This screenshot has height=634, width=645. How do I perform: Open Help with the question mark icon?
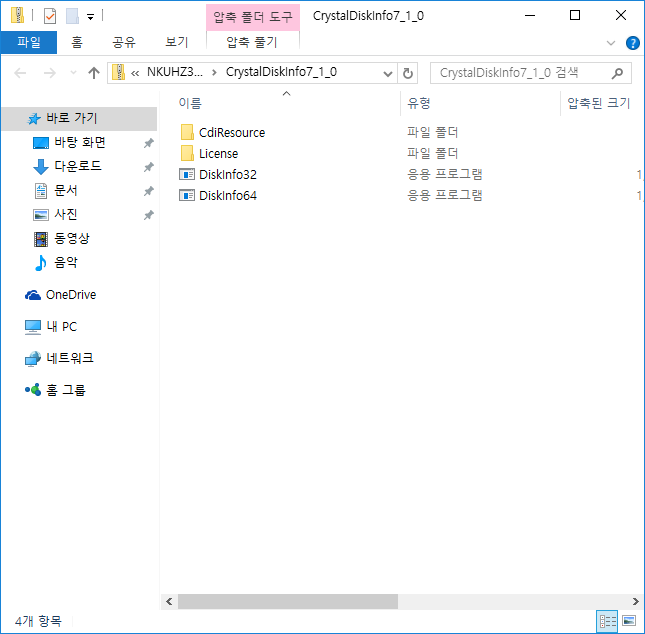pyautogui.click(x=632, y=43)
